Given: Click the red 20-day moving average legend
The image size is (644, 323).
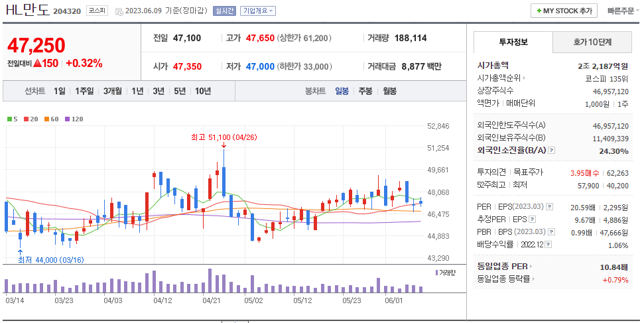Looking at the screenshot, I should 31,119.
